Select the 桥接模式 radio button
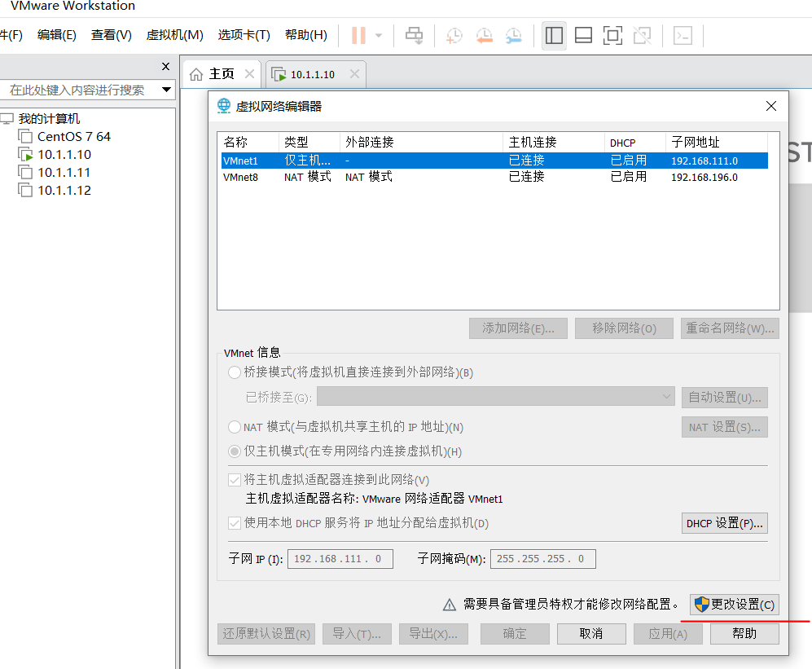 click(x=235, y=372)
